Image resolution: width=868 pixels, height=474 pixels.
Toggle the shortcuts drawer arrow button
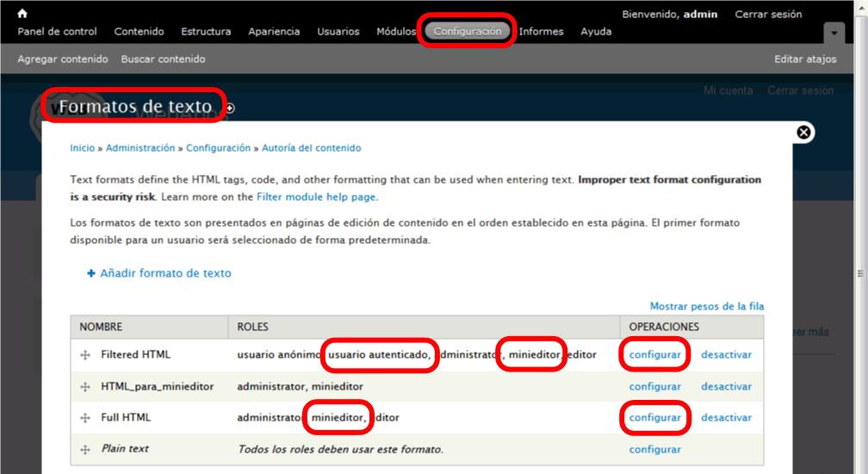pos(834,34)
